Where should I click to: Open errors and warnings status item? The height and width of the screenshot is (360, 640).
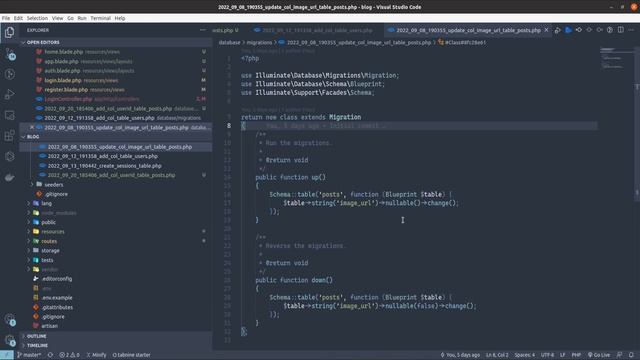(x=69, y=355)
